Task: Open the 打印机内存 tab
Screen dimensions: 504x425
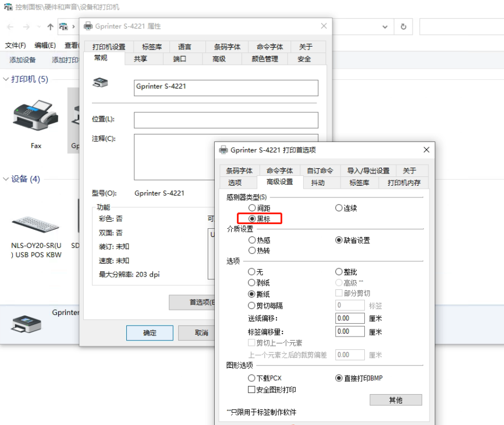Action: point(404,183)
